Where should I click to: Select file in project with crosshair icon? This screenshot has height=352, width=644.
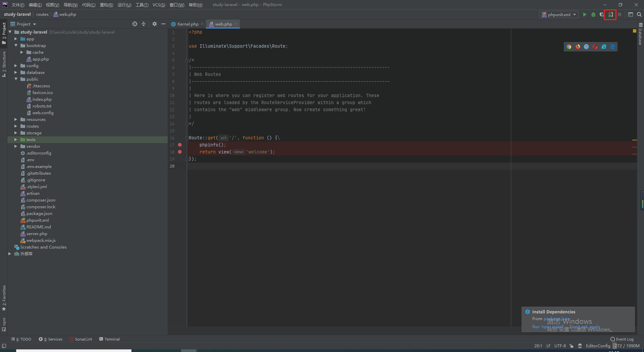135,24
